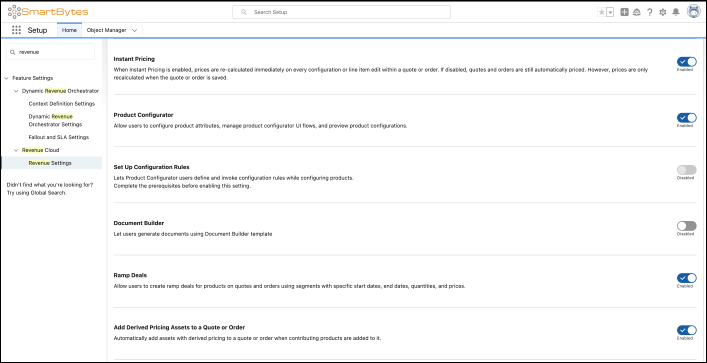Click the Guidance Center icon
This screenshot has width=707, height=363.
pos(637,12)
